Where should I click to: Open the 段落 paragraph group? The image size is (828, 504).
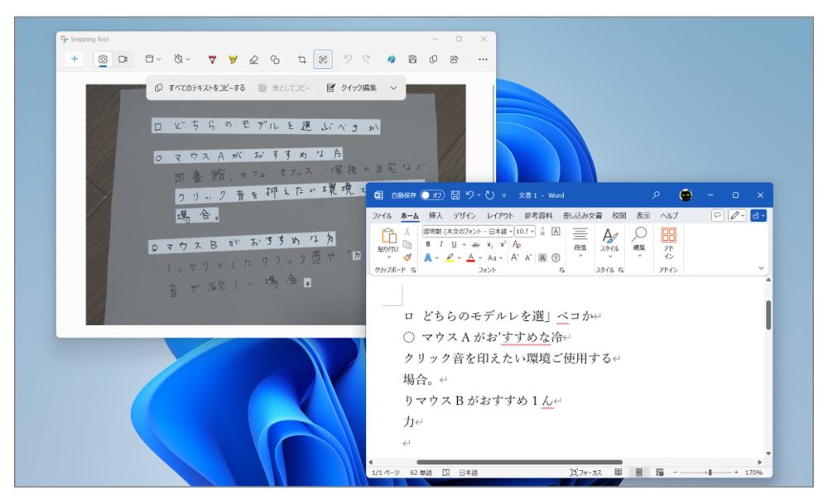pos(580,242)
